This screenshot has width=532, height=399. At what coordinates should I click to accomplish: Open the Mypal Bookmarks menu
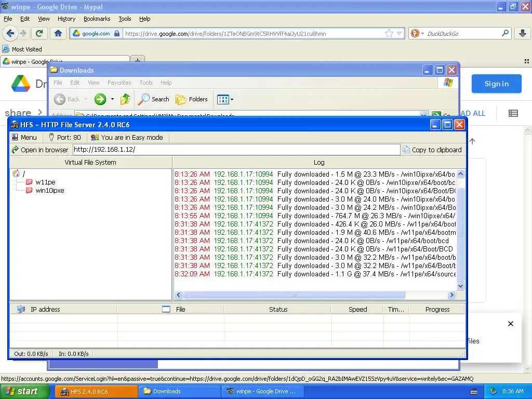97,19
